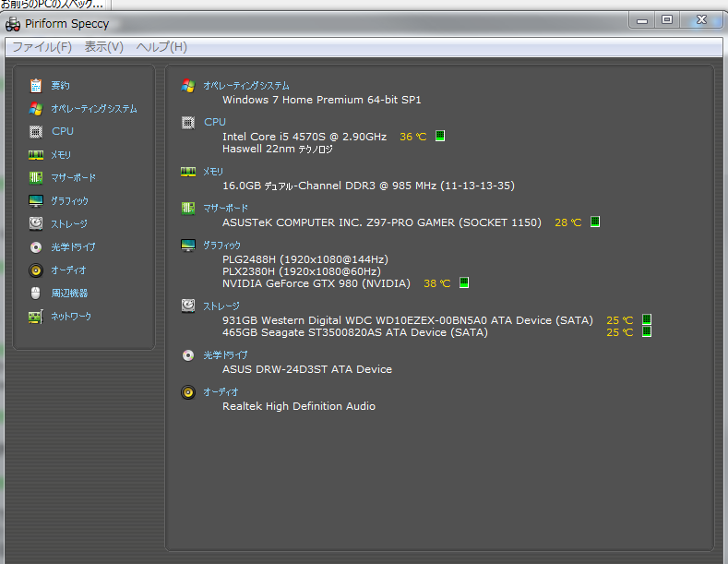
Task: Click text Realtek High Definition Audio
Action: (x=299, y=406)
